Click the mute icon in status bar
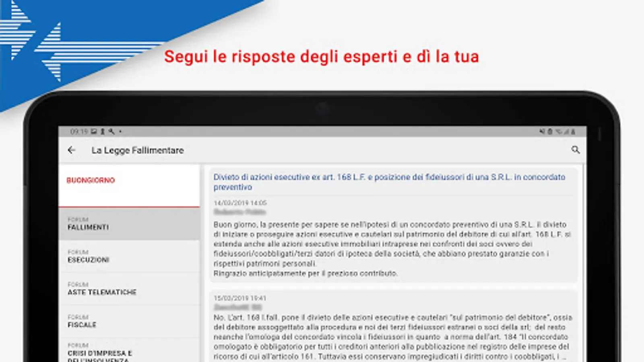This screenshot has width=644, height=362. [x=542, y=132]
